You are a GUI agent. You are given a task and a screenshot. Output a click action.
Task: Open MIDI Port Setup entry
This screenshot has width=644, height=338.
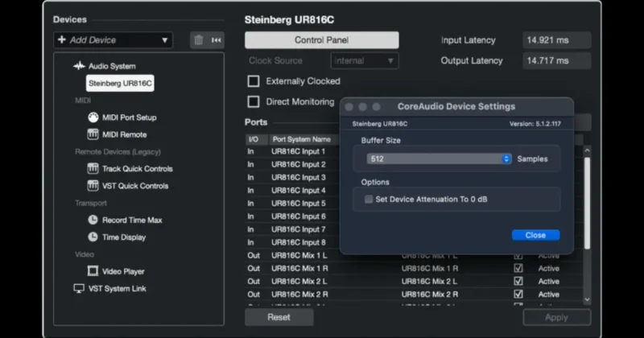click(130, 117)
